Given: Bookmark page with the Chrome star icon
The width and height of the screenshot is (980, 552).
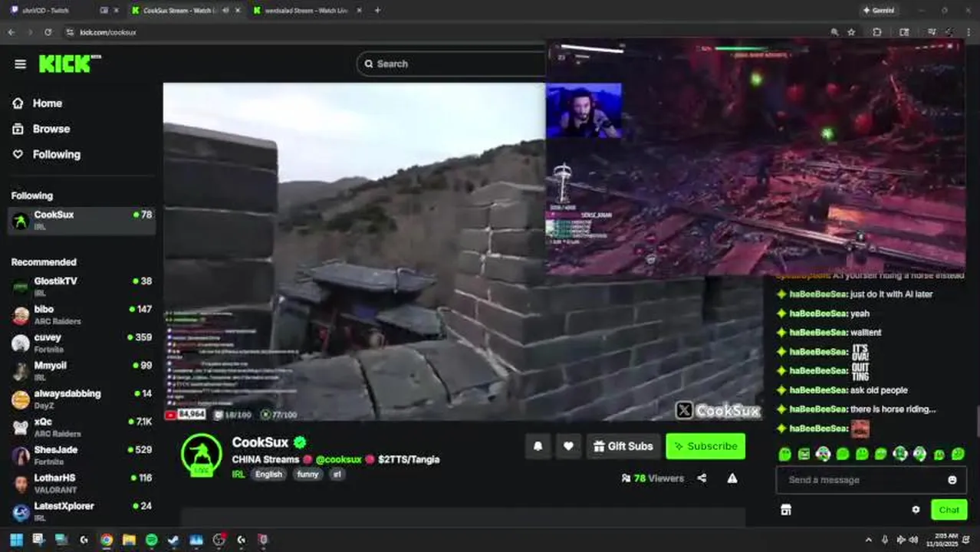Looking at the screenshot, I should [851, 32].
